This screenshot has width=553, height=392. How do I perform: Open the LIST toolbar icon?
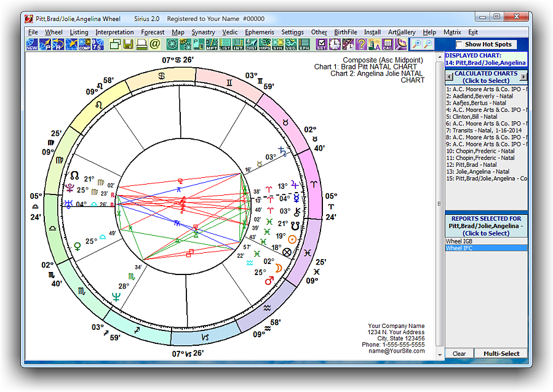pyautogui.click(x=225, y=44)
